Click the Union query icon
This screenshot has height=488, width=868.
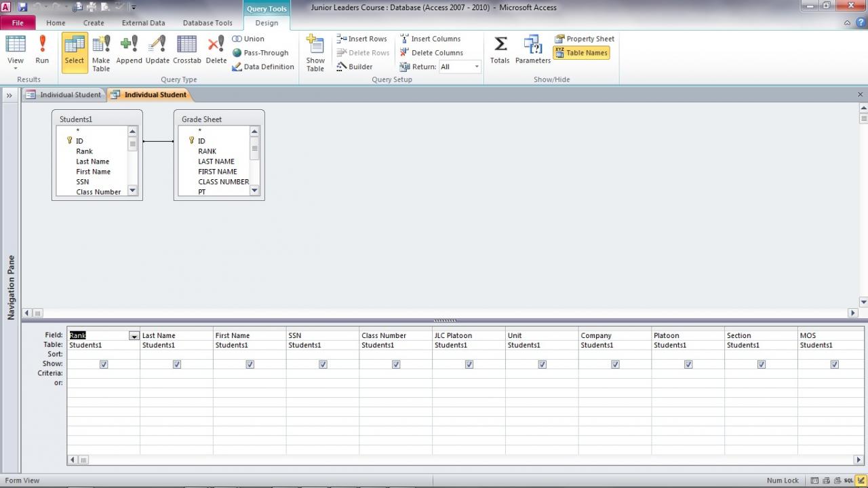tap(248, 39)
